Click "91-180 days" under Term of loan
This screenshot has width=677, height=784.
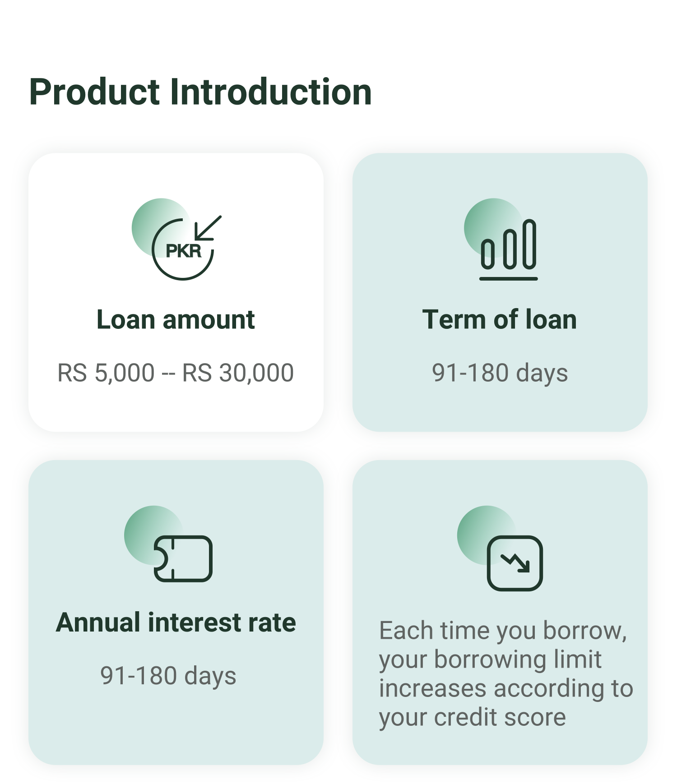tap(500, 373)
